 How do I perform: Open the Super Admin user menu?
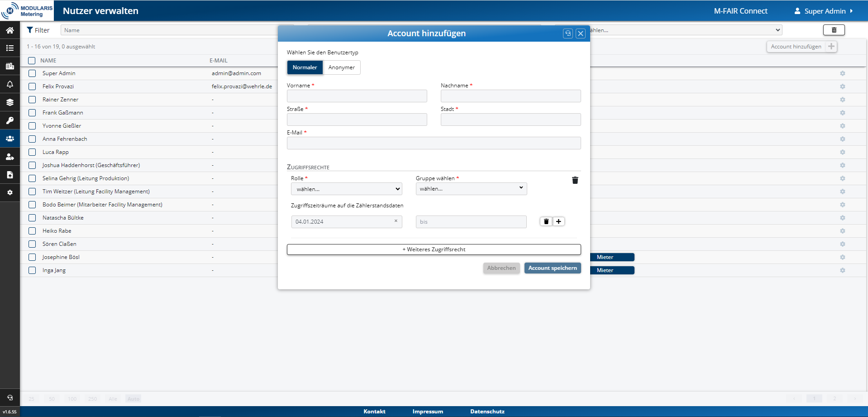click(x=824, y=11)
